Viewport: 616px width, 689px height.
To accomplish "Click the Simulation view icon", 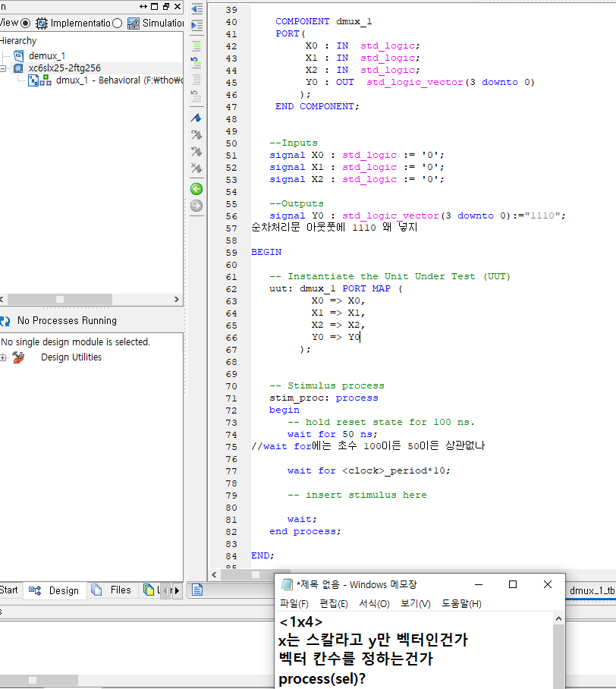I will [x=133, y=24].
